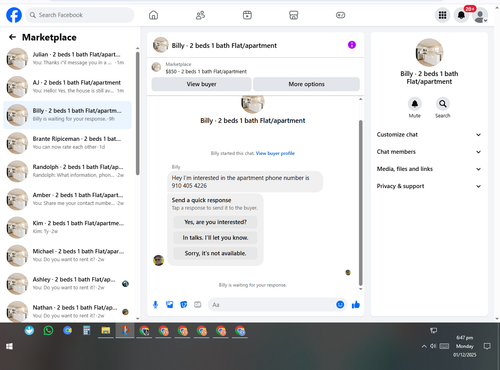Open the Video/Reels icon in top navigation

click(247, 15)
